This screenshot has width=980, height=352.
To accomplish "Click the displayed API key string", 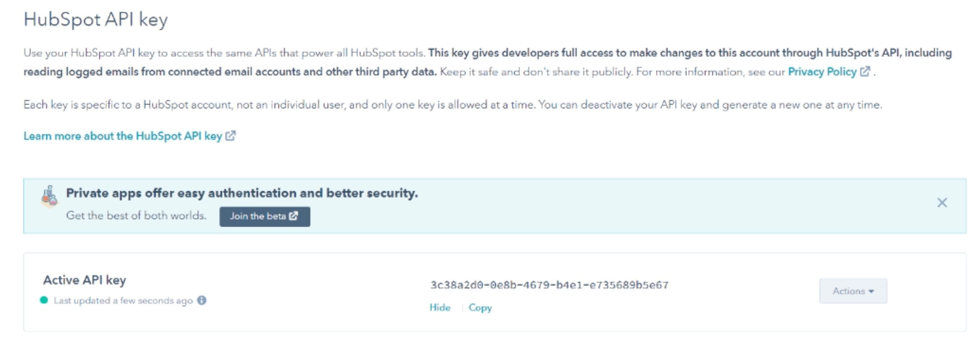I will click(x=549, y=285).
